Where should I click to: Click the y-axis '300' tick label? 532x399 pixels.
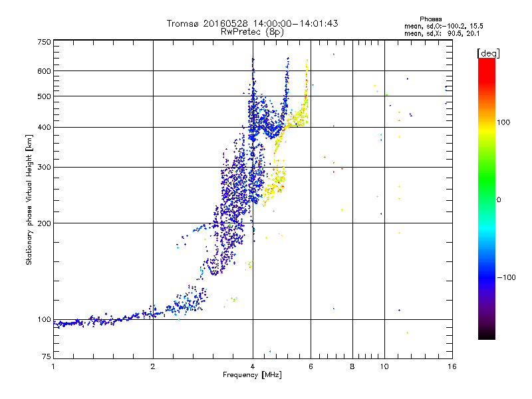(x=44, y=167)
